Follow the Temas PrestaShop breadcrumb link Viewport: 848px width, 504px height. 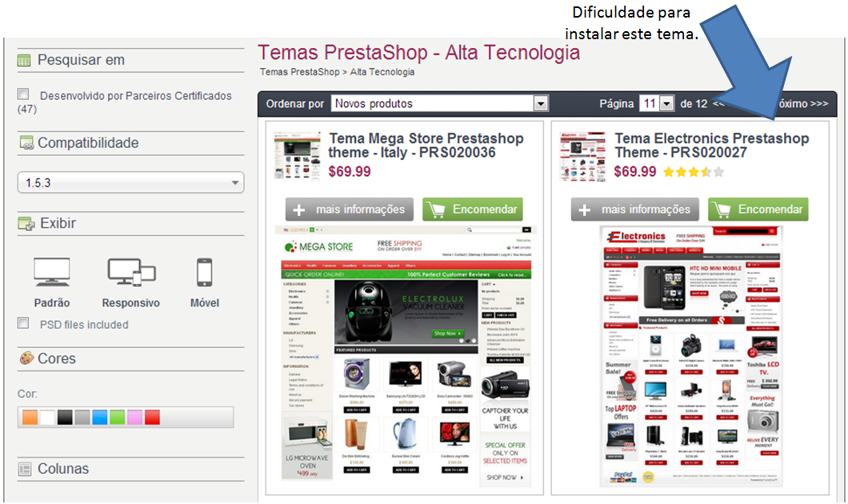click(300, 72)
